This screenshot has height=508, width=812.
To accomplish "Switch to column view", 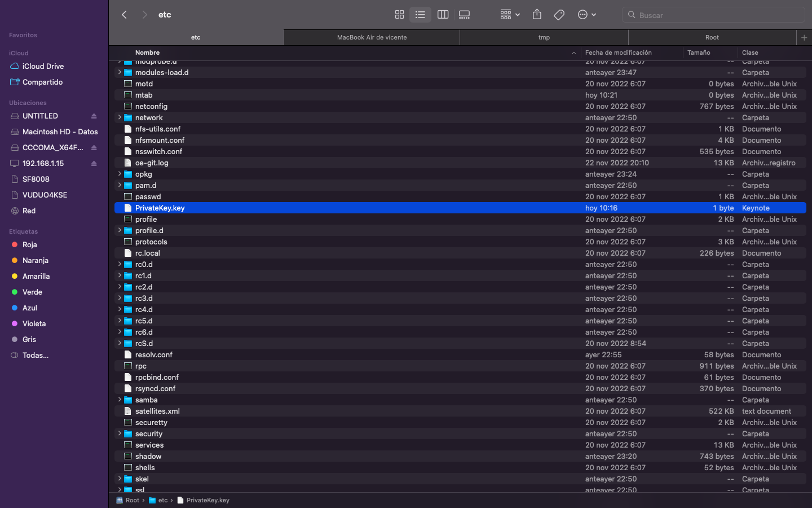I will click(x=443, y=15).
